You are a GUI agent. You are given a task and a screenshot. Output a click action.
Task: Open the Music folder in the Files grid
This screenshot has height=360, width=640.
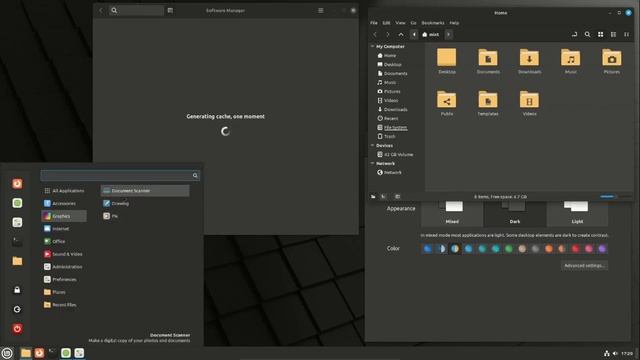coord(571,61)
